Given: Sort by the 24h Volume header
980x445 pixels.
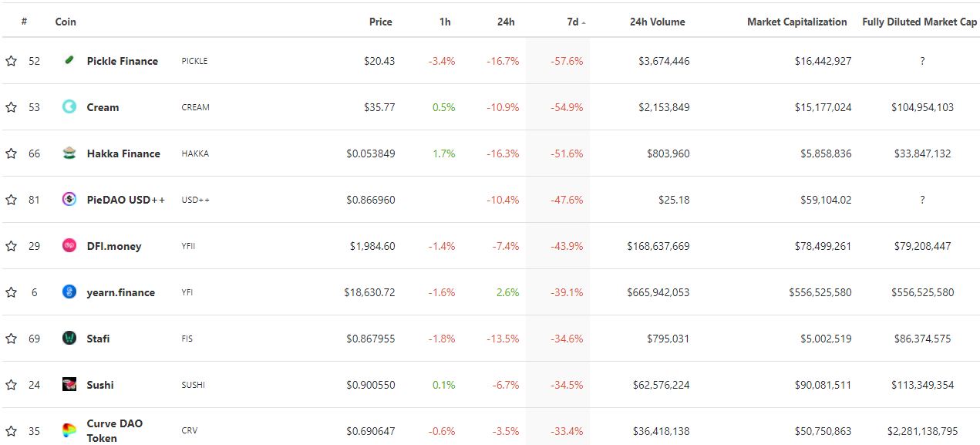Looking at the screenshot, I should [x=657, y=22].
